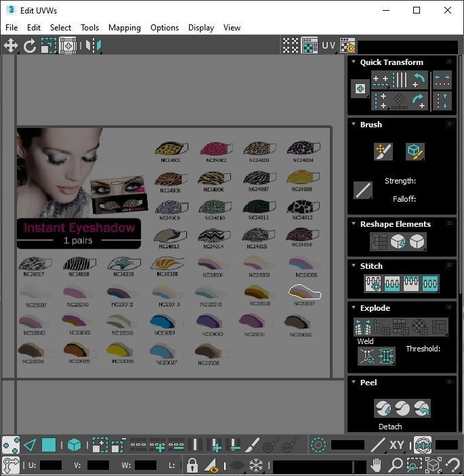Viewport: 464px width, 476px height.
Task: Toggle Soft Selection circle icon
Action: 318,446
